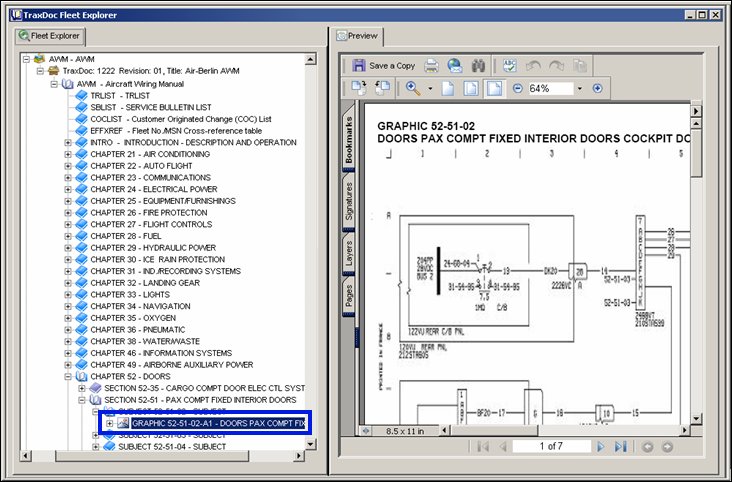
Task: Expand the GRAPHIC 52-51-02-A1 node
Action: 109,424
